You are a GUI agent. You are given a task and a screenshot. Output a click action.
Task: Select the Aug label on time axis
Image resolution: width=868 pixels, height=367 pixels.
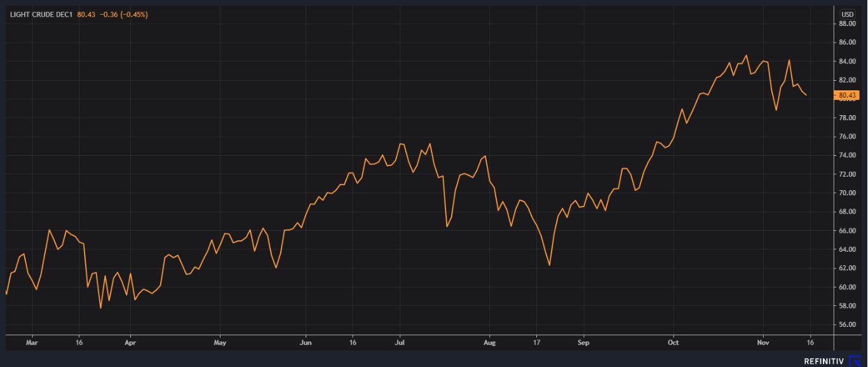(x=489, y=343)
